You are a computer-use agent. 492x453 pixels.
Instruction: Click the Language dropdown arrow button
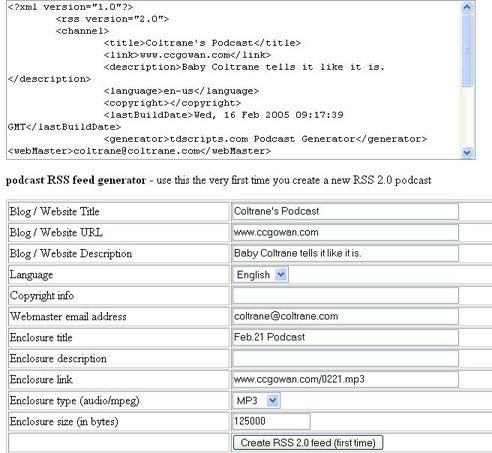pos(281,275)
